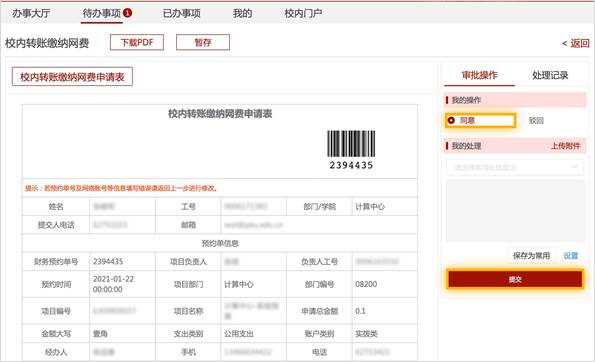Click the red notification badge on 待办事项
This screenshot has height=362, width=595.
point(128,13)
